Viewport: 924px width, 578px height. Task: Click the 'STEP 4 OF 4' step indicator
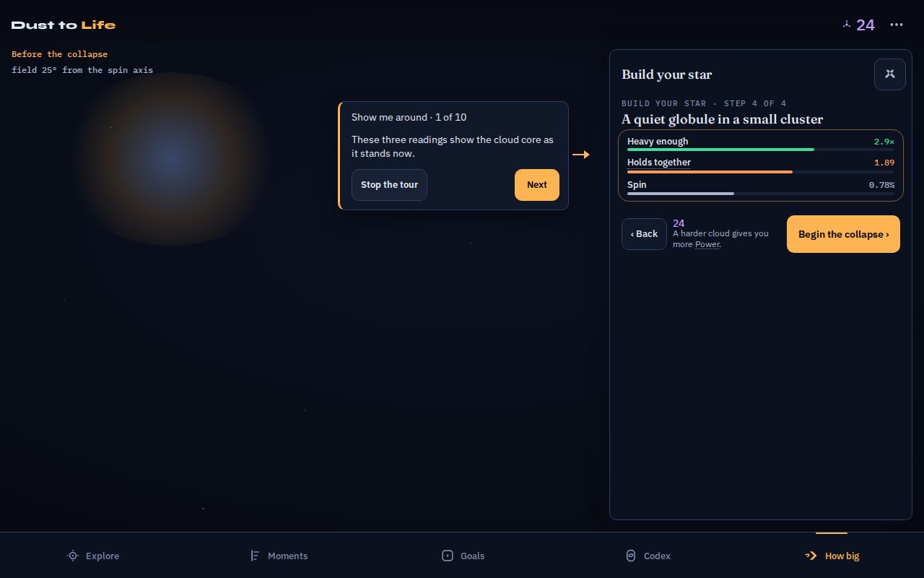tap(755, 103)
